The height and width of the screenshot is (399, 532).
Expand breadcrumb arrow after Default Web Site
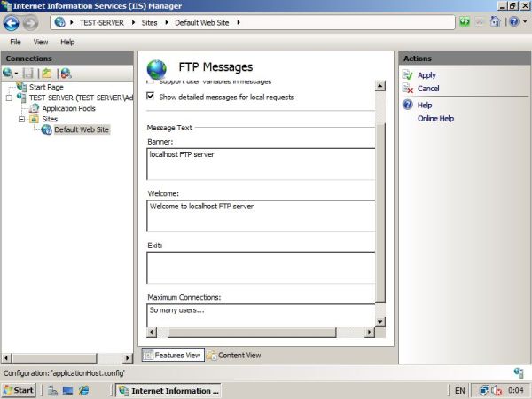(239, 22)
